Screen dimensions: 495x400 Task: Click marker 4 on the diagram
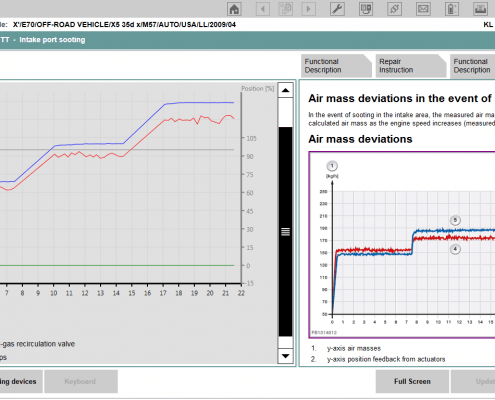pos(455,249)
